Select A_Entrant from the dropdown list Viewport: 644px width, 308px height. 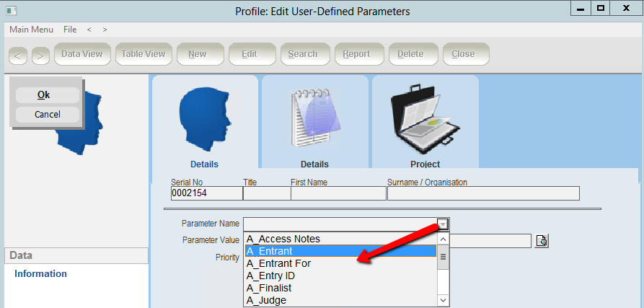tap(340, 251)
